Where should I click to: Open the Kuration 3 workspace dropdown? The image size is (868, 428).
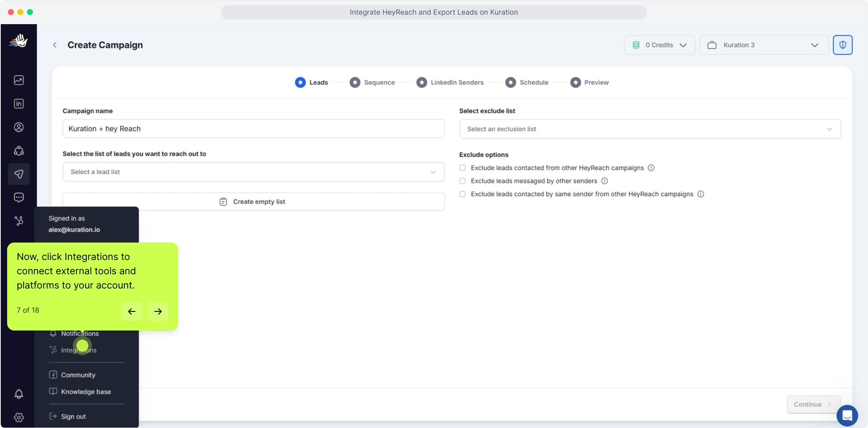[764, 45]
